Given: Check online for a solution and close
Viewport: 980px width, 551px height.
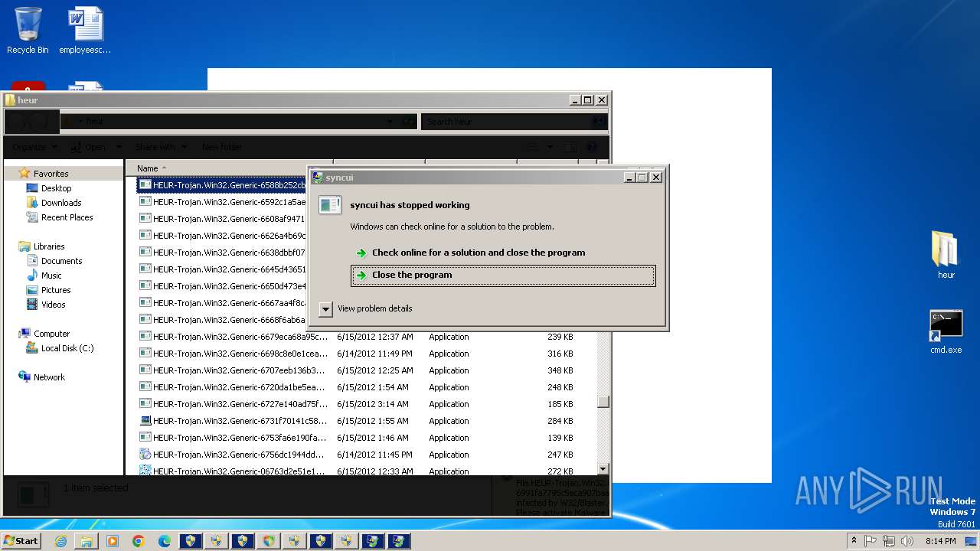Looking at the screenshot, I should 479,253.
